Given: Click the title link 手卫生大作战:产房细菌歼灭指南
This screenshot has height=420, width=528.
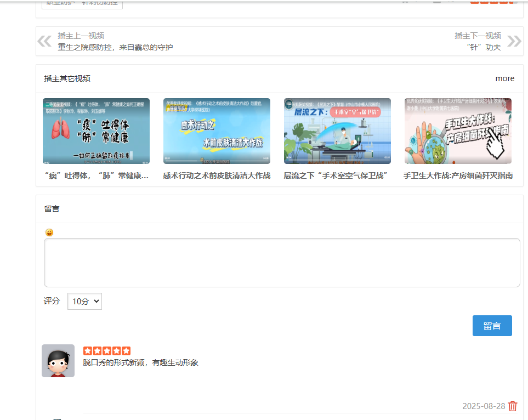Looking at the screenshot, I should (x=458, y=175).
